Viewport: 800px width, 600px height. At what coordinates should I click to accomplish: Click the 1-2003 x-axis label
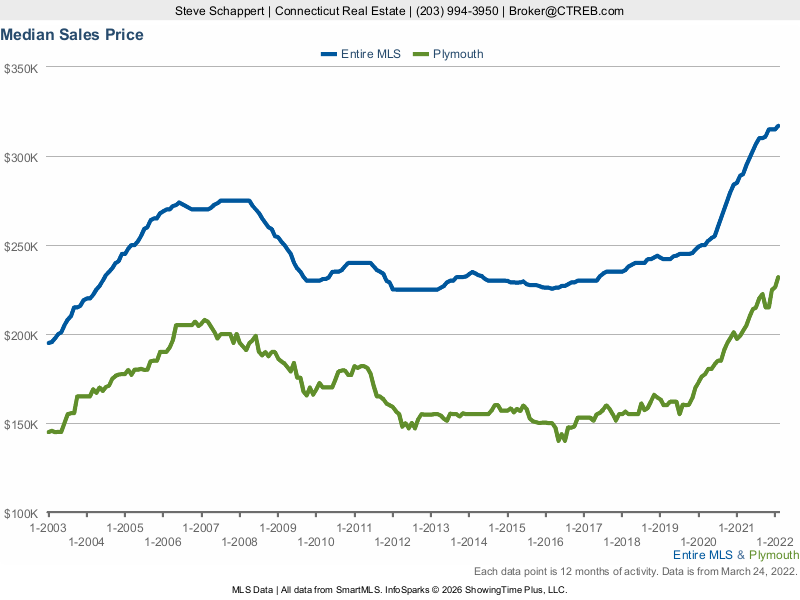48,527
